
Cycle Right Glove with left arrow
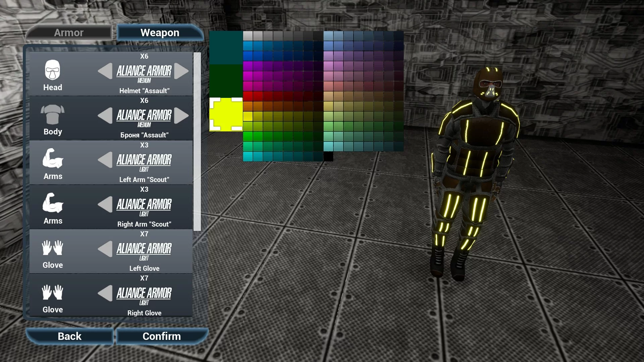[105, 293]
